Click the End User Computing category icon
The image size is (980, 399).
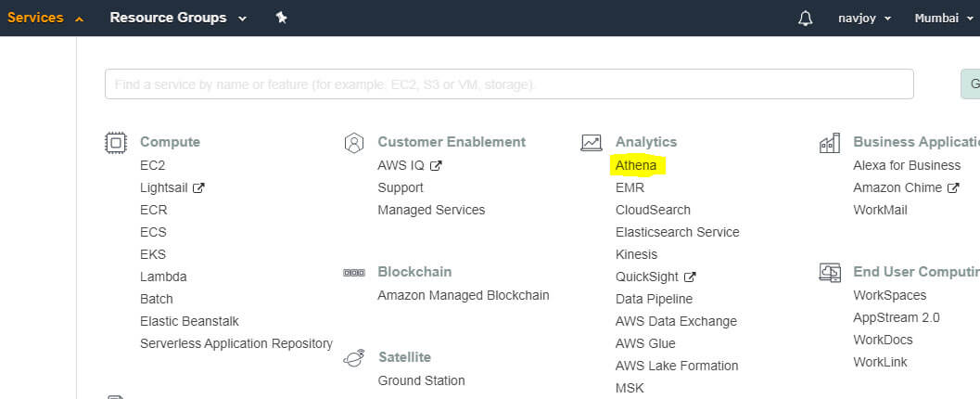pos(829,272)
